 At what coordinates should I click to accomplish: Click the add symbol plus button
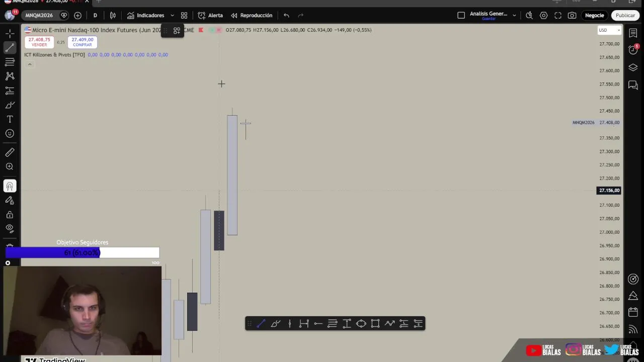pyautogui.click(x=77, y=16)
